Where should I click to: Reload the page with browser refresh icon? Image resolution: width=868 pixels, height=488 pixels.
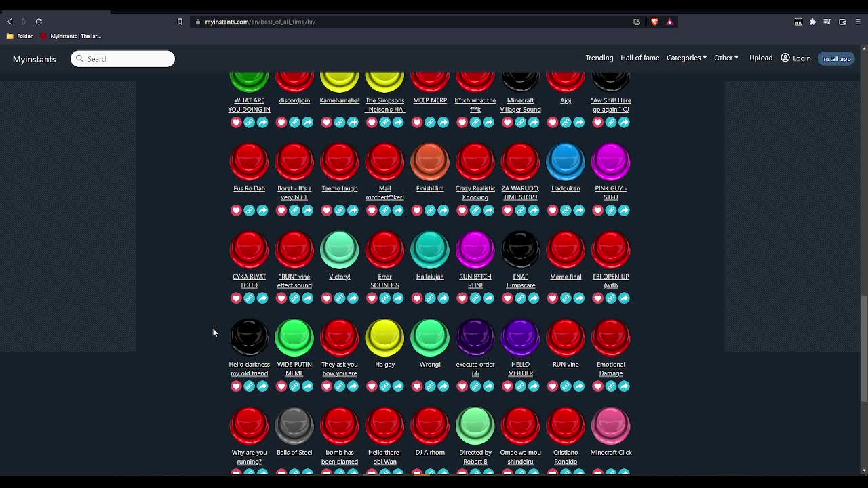39,22
